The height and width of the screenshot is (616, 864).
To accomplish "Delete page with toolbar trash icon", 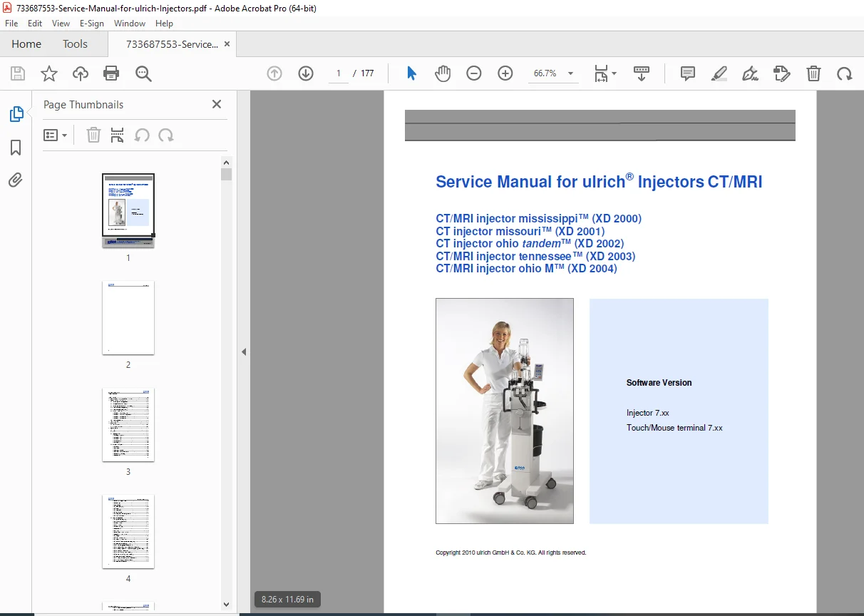I will pyautogui.click(x=813, y=73).
